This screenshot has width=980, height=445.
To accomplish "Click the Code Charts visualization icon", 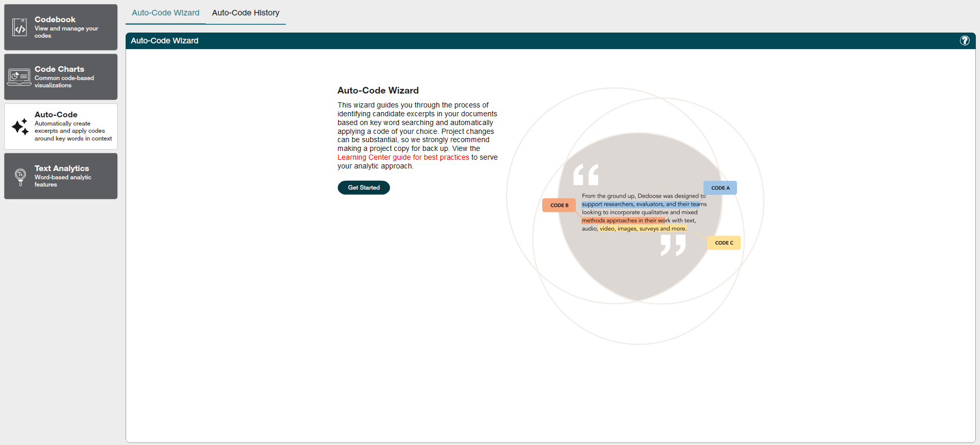I will [x=19, y=77].
